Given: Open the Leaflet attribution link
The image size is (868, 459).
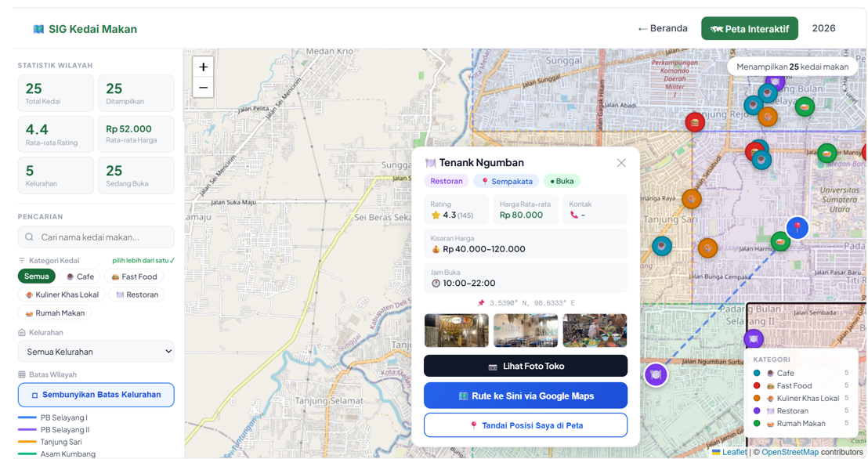Looking at the screenshot, I should pyautogui.click(x=734, y=452).
